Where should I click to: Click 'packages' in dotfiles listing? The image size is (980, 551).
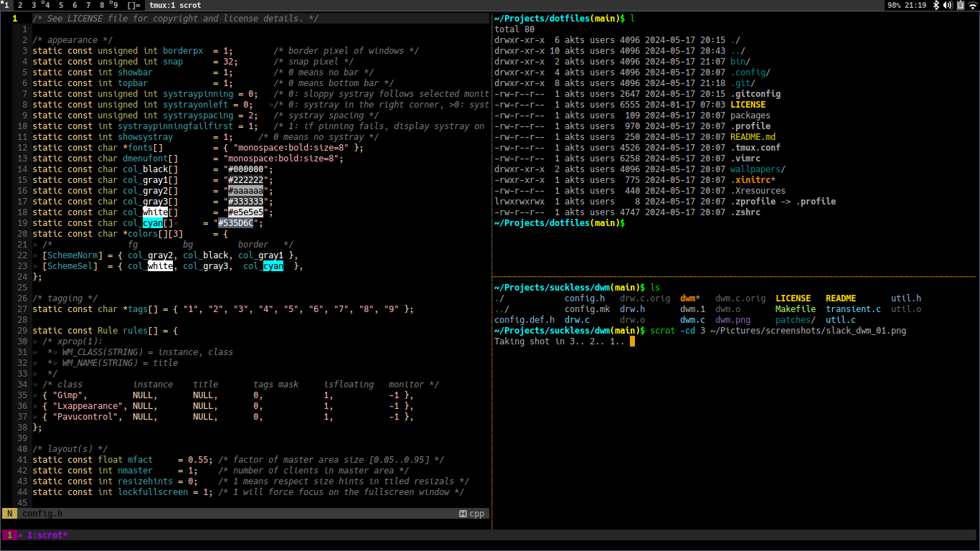click(x=750, y=116)
